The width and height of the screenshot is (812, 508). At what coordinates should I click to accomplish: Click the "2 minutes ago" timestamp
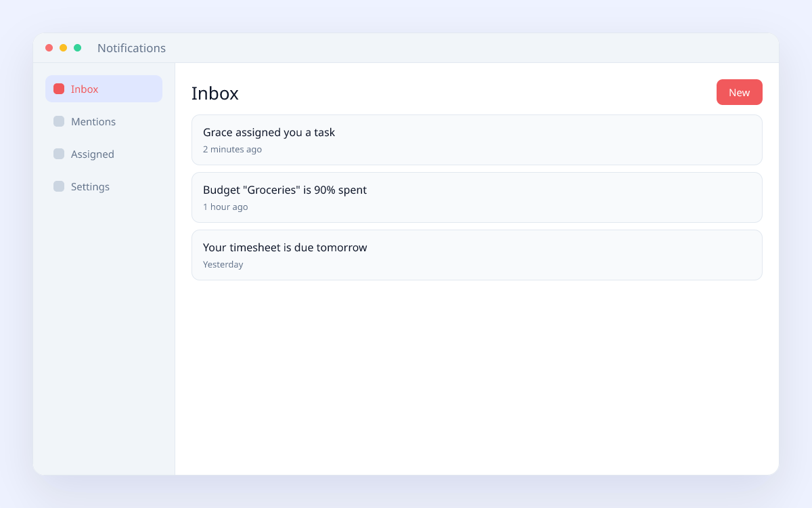(x=232, y=149)
